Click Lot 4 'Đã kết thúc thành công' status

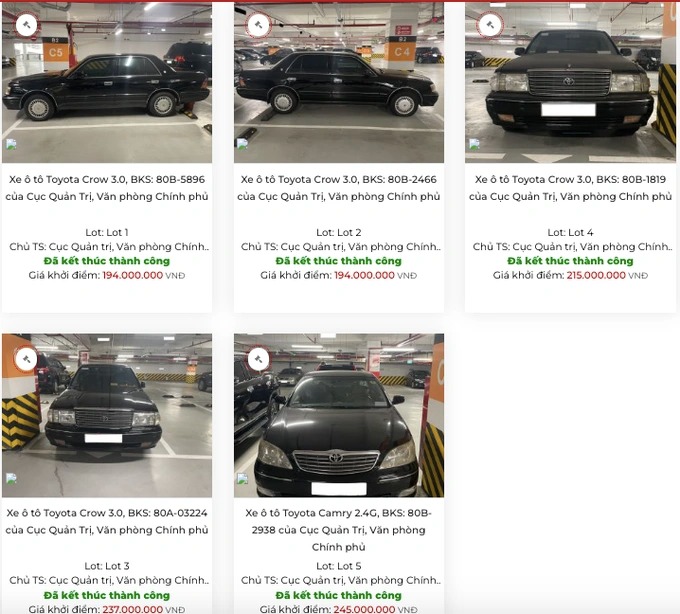click(570, 261)
